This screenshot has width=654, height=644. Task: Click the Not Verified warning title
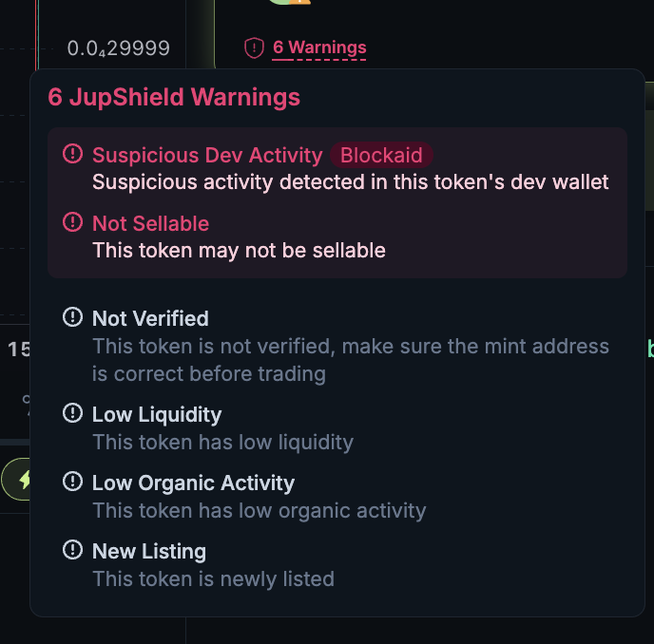pyautogui.click(x=150, y=318)
